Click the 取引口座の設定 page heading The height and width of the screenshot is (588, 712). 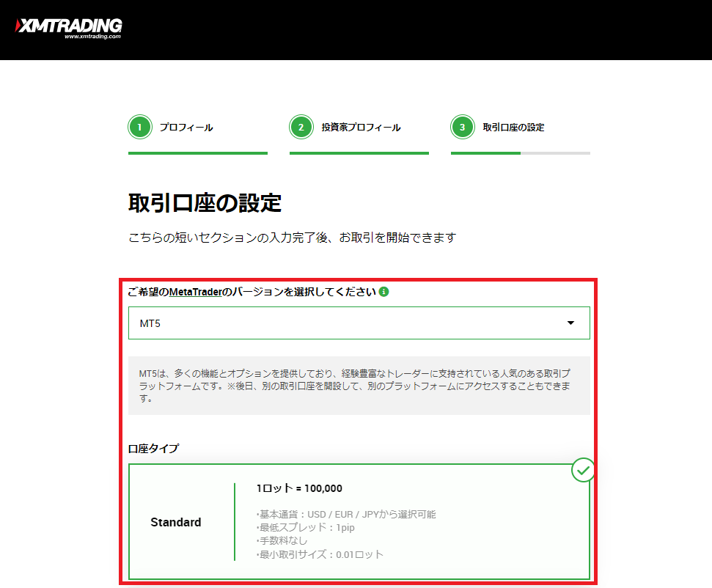205,203
